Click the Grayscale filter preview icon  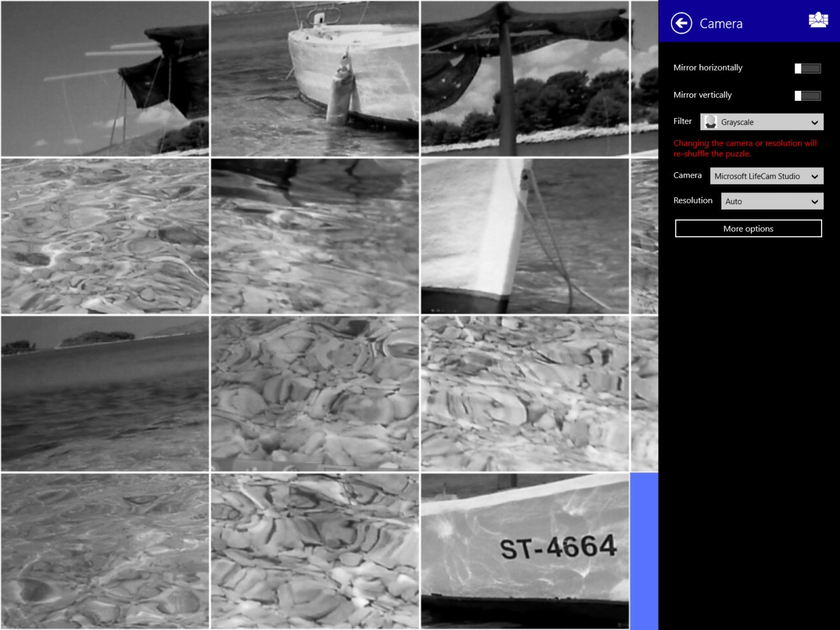710,122
